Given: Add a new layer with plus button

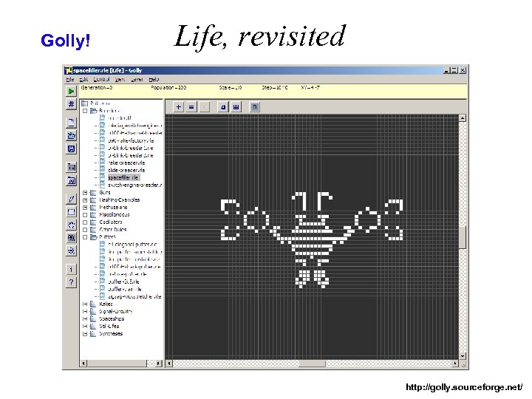Looking at the screenshot, I should pyautogui.click(x=179, y=107).
